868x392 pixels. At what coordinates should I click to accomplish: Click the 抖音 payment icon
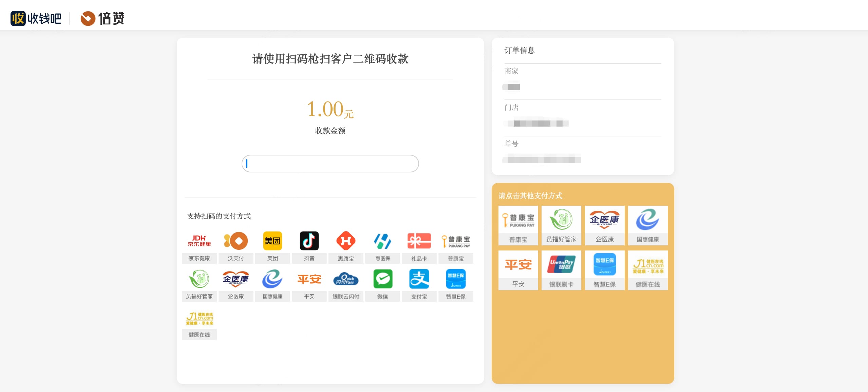pyautogui.click(x=309, y=241)
